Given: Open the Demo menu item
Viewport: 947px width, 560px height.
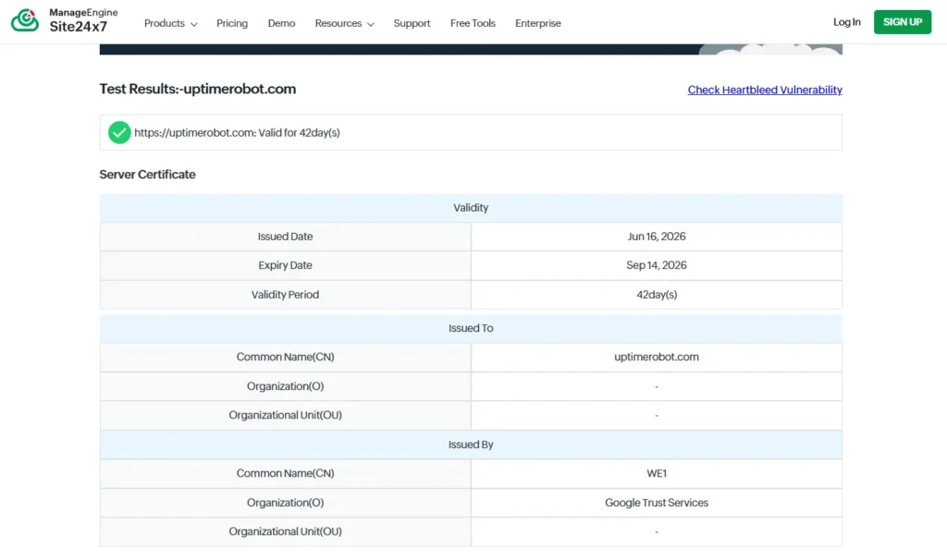Looking at the screenshot, I should 281,23.
